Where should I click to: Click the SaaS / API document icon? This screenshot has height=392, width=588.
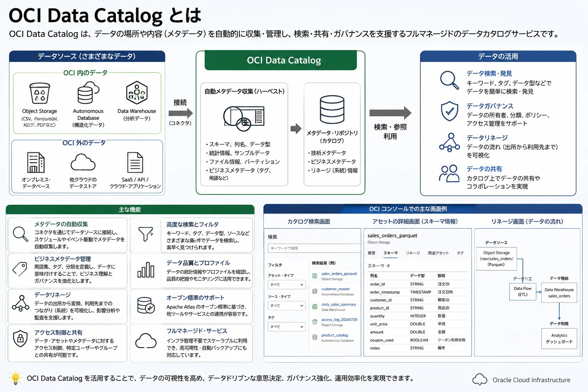[x=135, y=162]
